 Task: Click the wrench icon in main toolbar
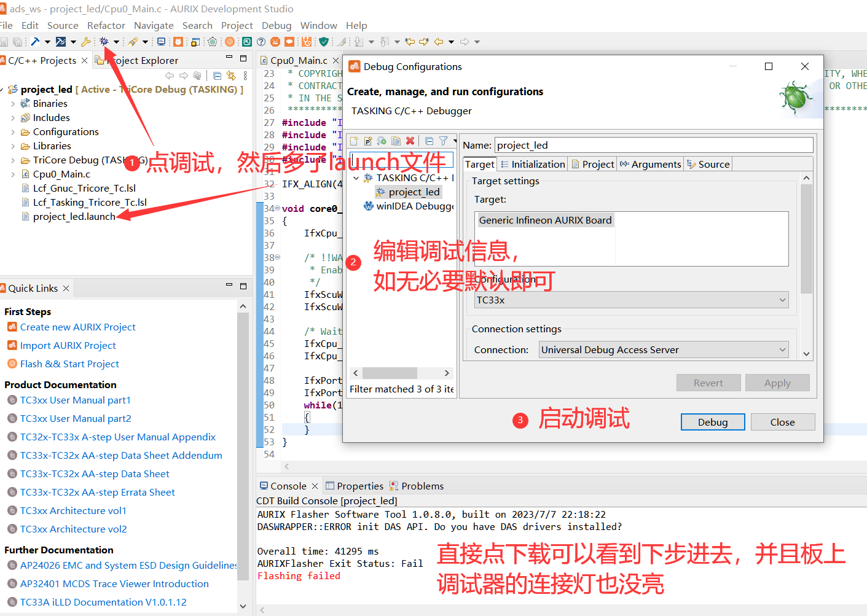point(85,42)
